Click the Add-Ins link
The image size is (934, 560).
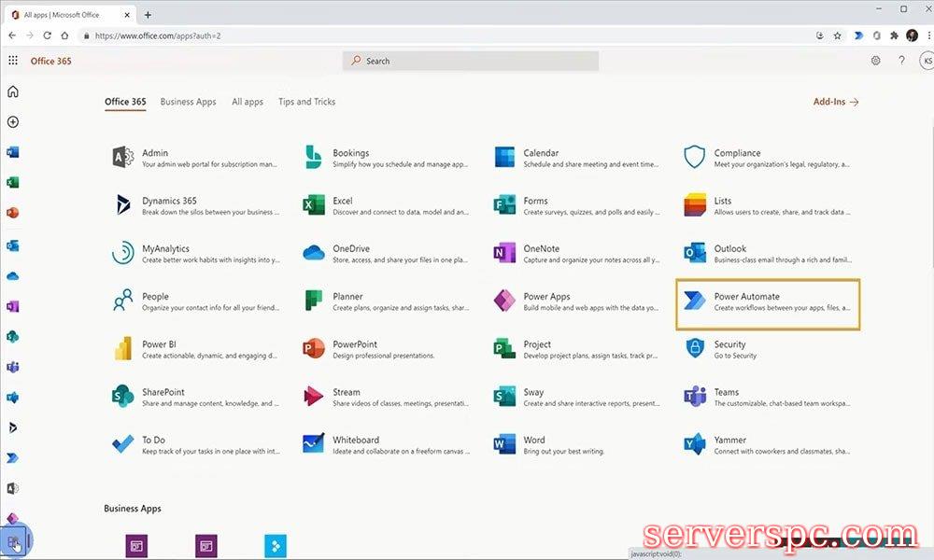pyautogui.click(x=835, y=102)
